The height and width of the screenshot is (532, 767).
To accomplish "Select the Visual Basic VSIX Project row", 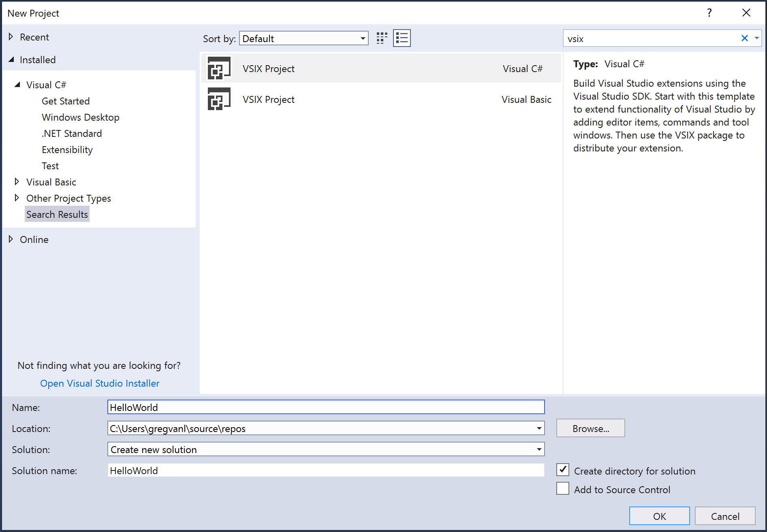I will (x=381, y=99).
